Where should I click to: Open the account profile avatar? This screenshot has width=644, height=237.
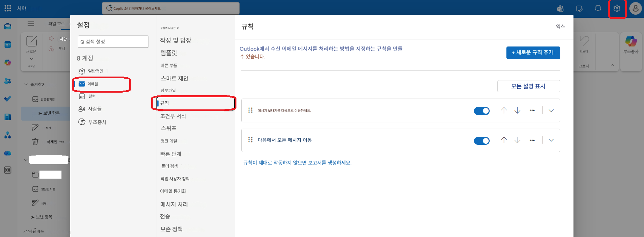(636, 8)
